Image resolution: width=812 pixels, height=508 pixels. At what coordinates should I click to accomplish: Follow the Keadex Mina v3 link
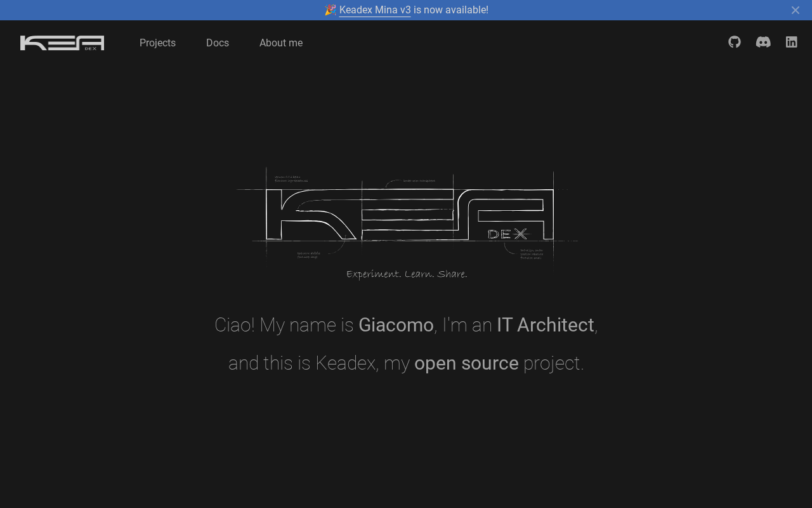pos(375,10)
